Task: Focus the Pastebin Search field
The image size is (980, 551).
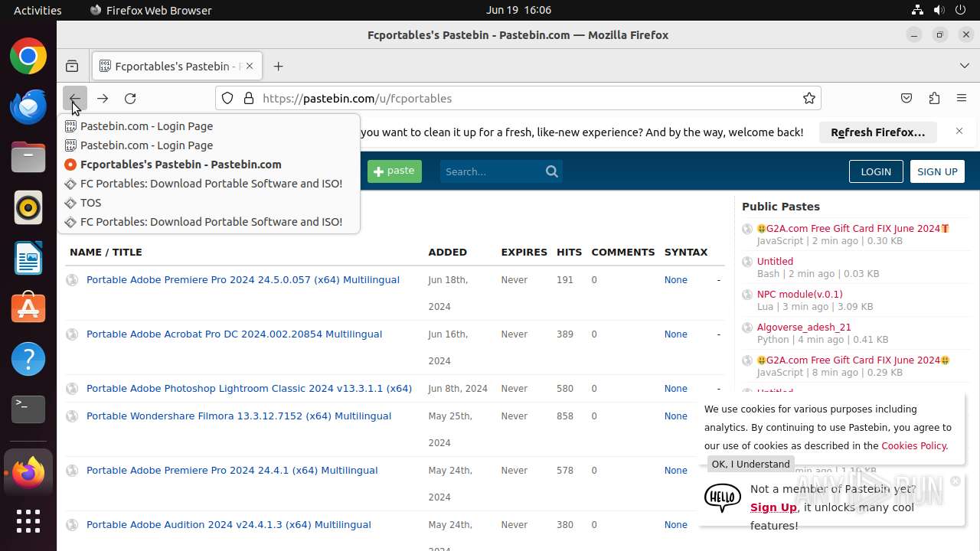Action: [492, 171]
